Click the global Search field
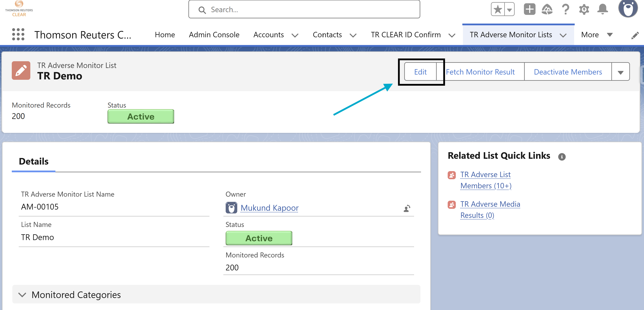 [x=304, y=9]
